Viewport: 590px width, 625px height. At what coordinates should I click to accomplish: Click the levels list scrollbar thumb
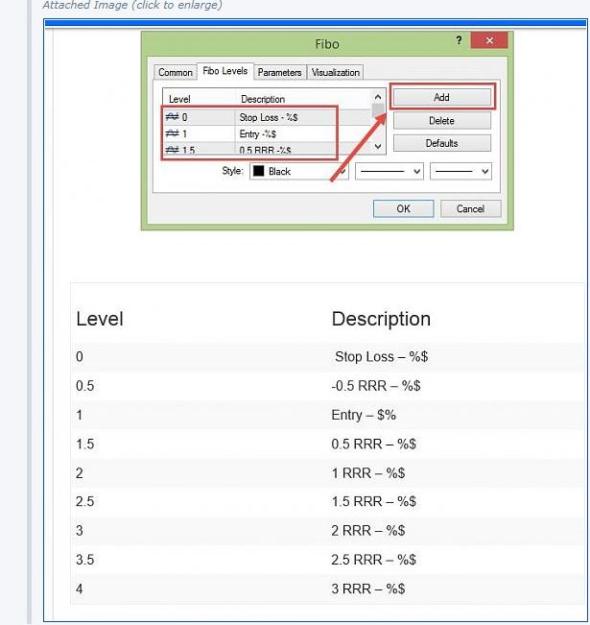pos(378,110)
